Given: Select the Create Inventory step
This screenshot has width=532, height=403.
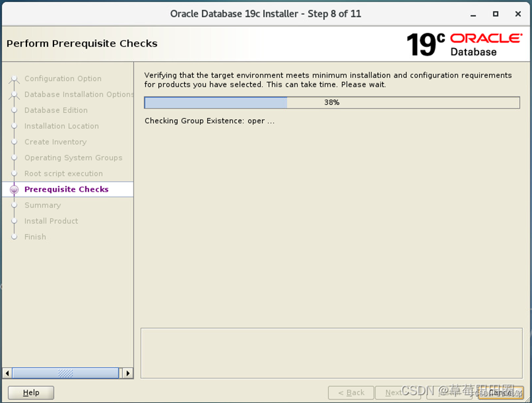Looking at the screenshot, I should pyautogui.click(x=55, y=142).
